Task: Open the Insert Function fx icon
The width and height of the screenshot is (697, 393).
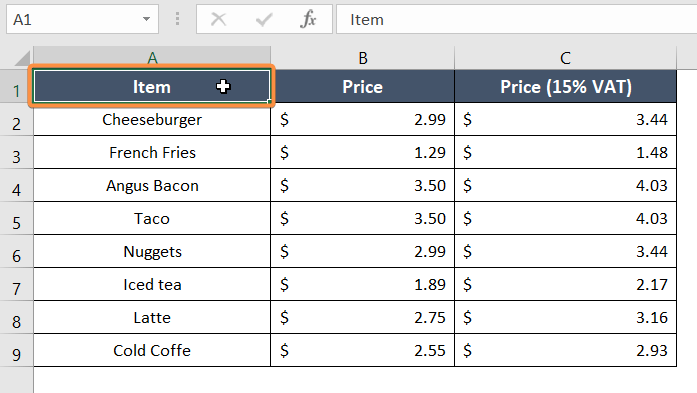Action: 308,20
